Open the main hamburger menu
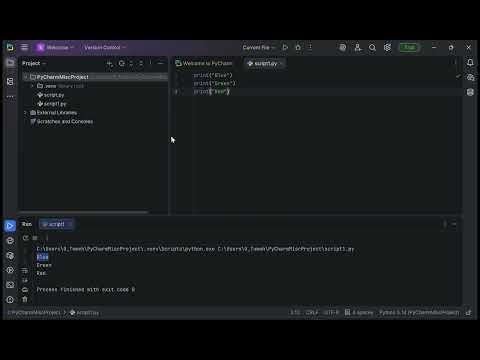Viewport: 480px width, 360px height. coord(24,47)
